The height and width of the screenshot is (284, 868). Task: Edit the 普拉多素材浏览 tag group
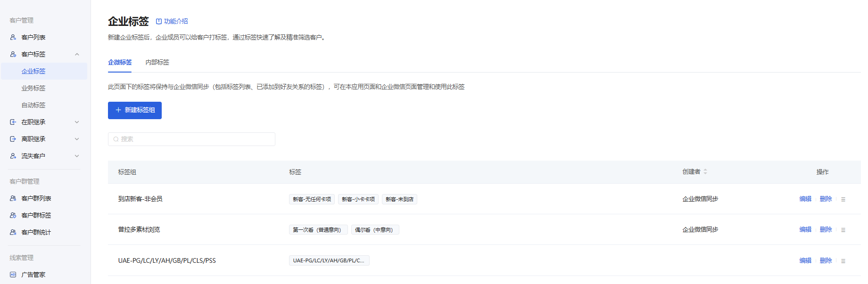tap(805, 229)
